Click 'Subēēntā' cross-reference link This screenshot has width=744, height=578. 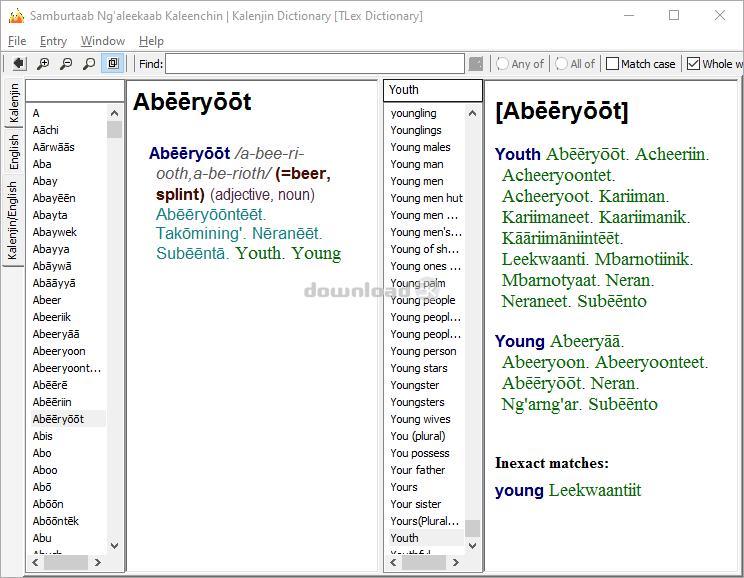(190, 253)
